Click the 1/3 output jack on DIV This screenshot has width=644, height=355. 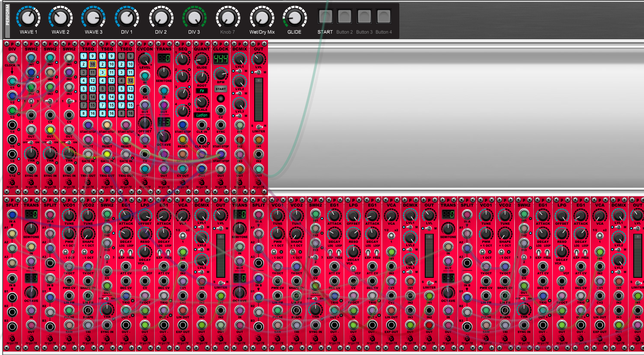coord(12,110)
